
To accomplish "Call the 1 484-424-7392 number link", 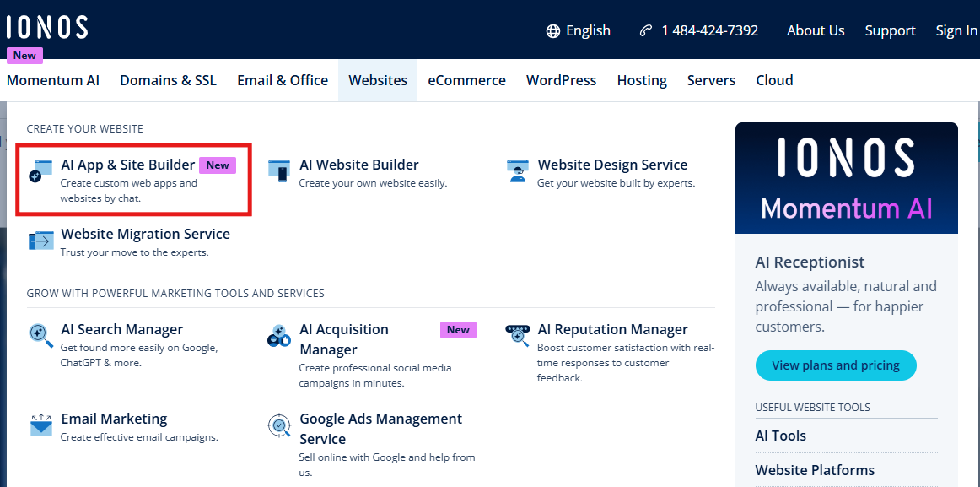I will [710, 31].
